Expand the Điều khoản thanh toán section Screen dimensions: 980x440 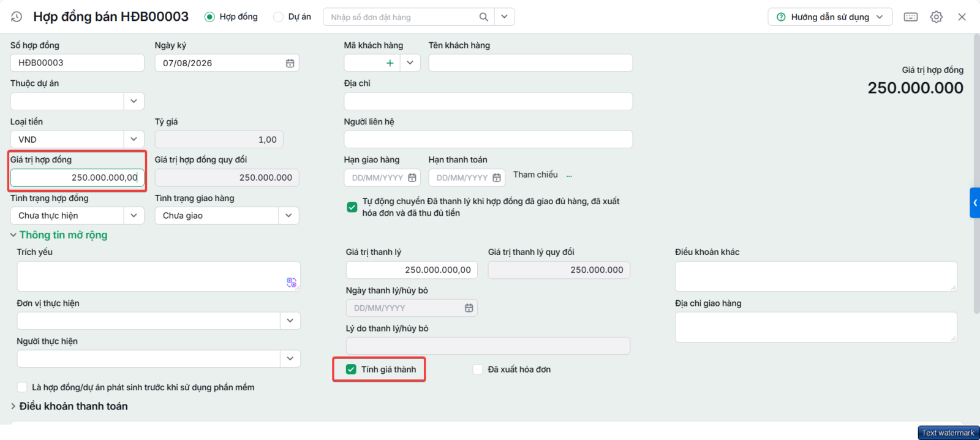[69, 406]
